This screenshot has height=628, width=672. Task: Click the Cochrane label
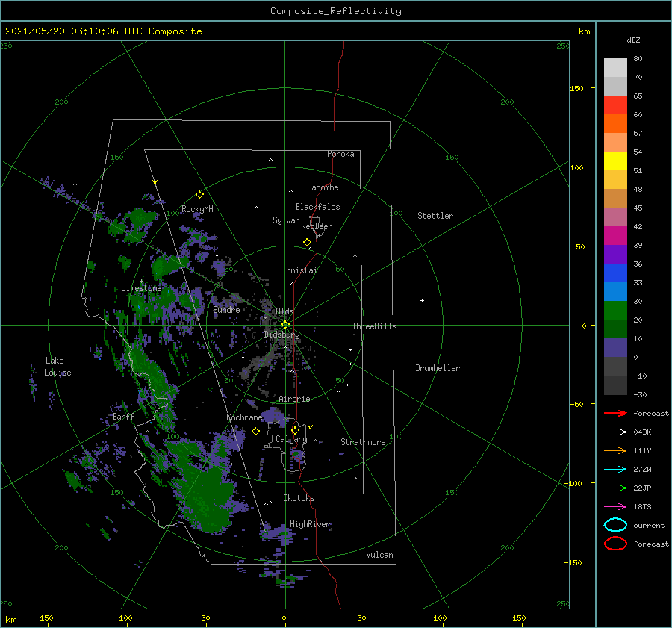(x=244, y=417)
